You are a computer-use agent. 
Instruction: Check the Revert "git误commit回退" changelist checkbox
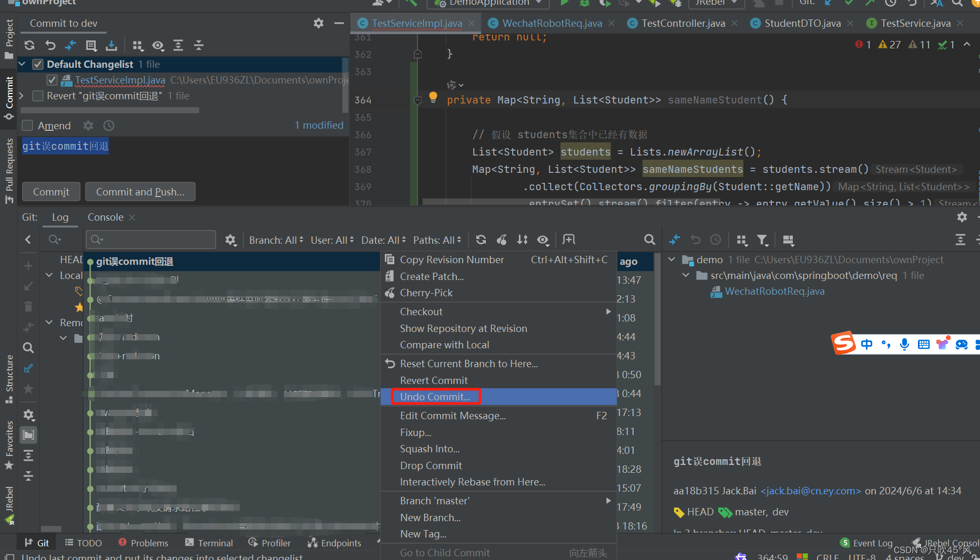37,96
